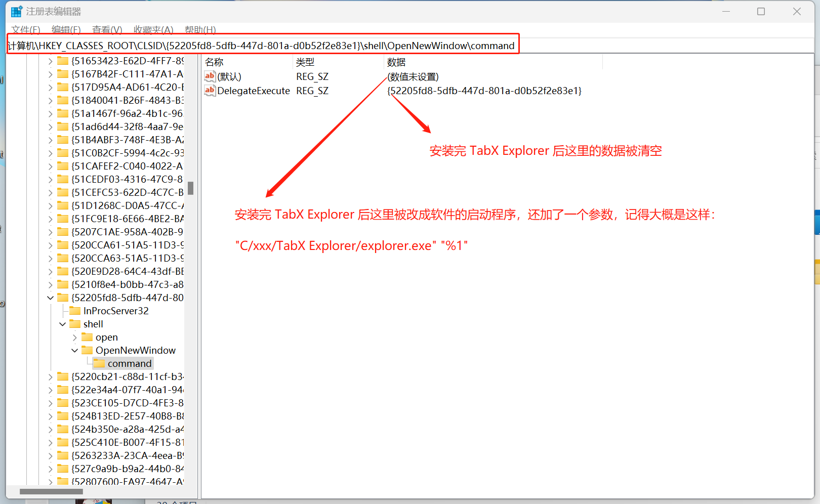Select the {51FC9E18-6E66-4BE2 folder icon
Image resolution: width=820 pixels, height=504 pixels.
(63, 219)
